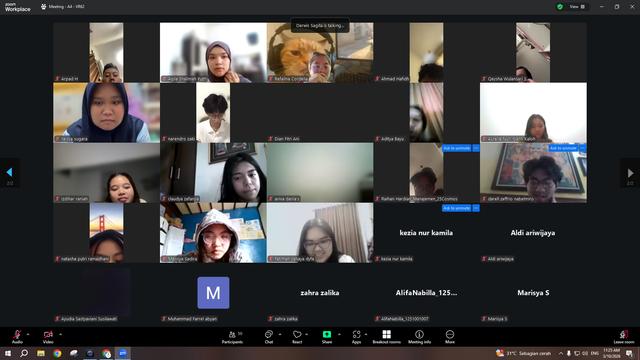Expand the Chat options caret
The height and width of the screenshot is (360, 640).
click(x=280, y=334)
